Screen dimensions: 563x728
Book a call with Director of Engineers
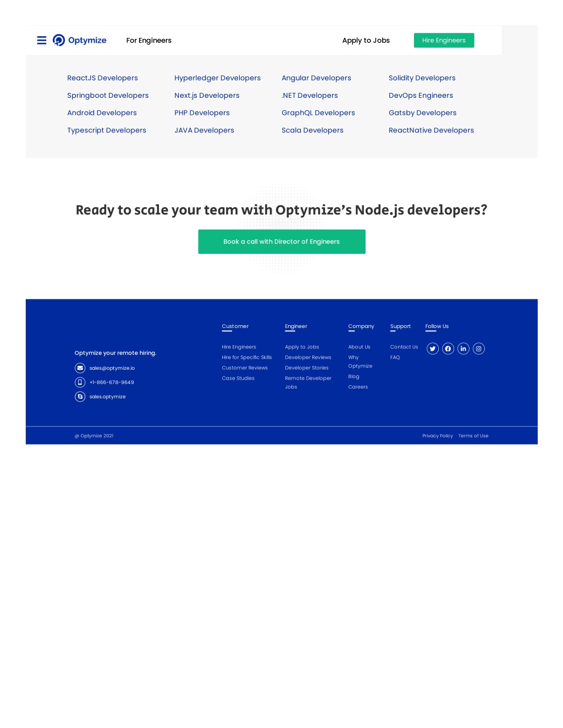(282, 242)
